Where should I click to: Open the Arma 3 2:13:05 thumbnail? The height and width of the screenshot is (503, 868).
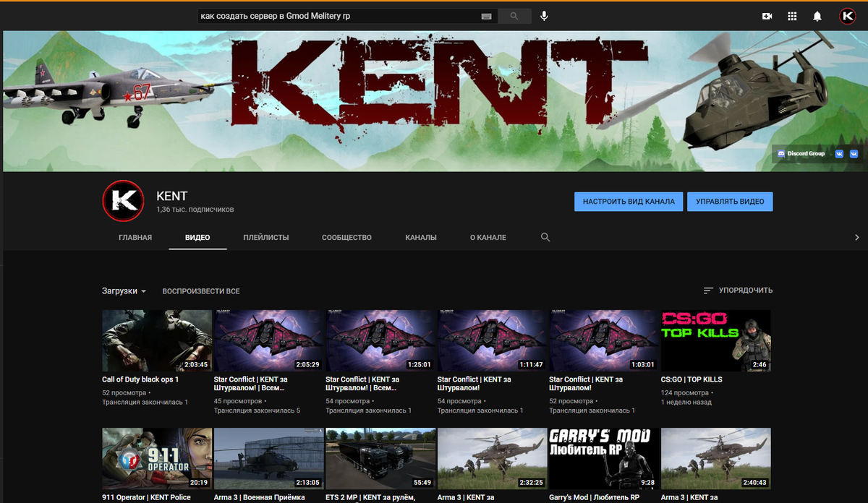pos(268,459)
